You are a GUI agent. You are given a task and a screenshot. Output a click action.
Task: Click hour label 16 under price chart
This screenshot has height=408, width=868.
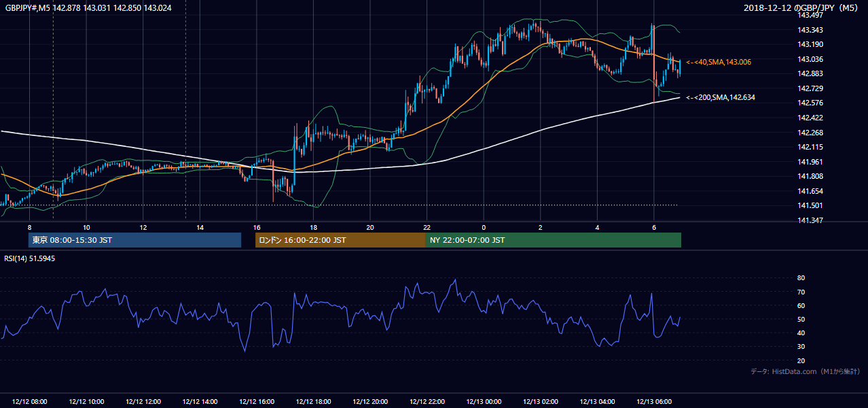pyautogui.click(x=256, y=227)
